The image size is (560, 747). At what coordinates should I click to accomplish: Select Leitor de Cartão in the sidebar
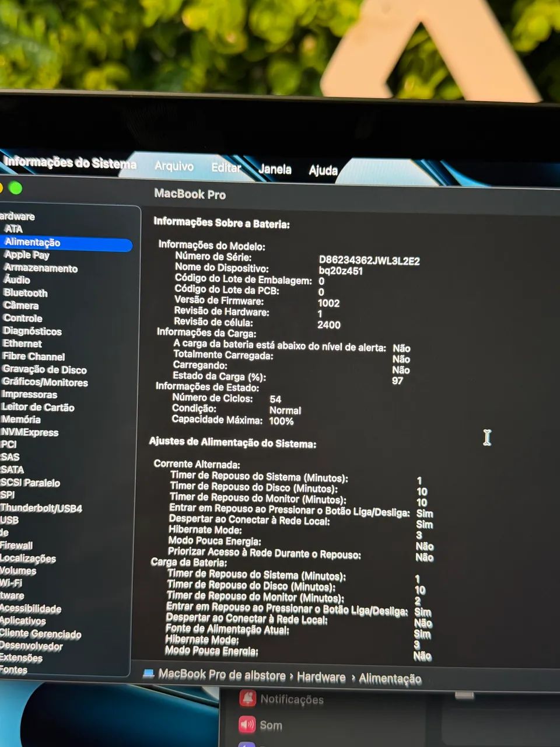coord(38,407)
